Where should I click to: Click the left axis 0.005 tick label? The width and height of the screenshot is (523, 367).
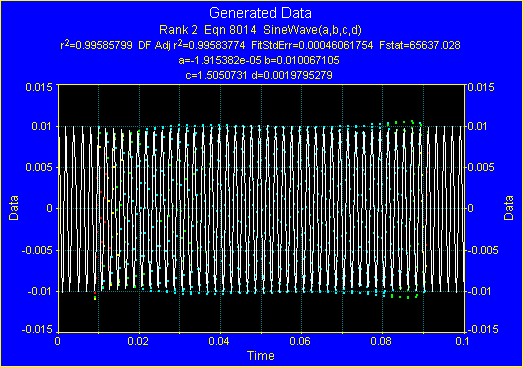coord(39,167)
